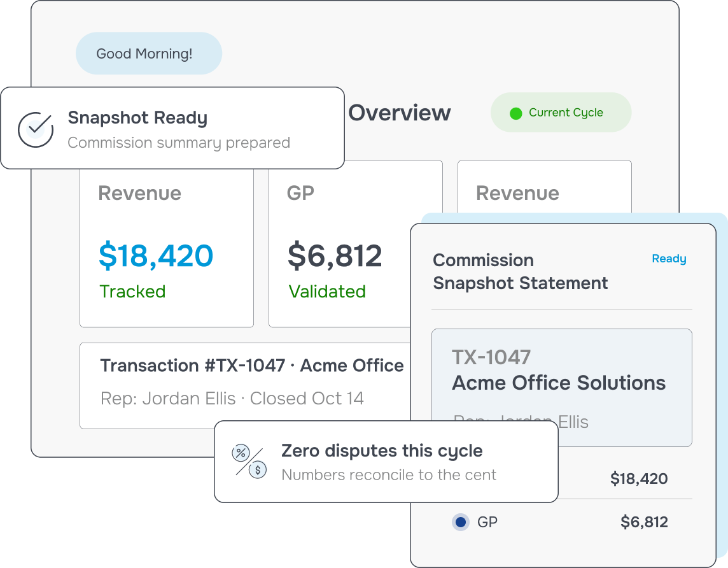Click the green Tracked status label
The height and width of the screenshot is (568, 728).
133,292
